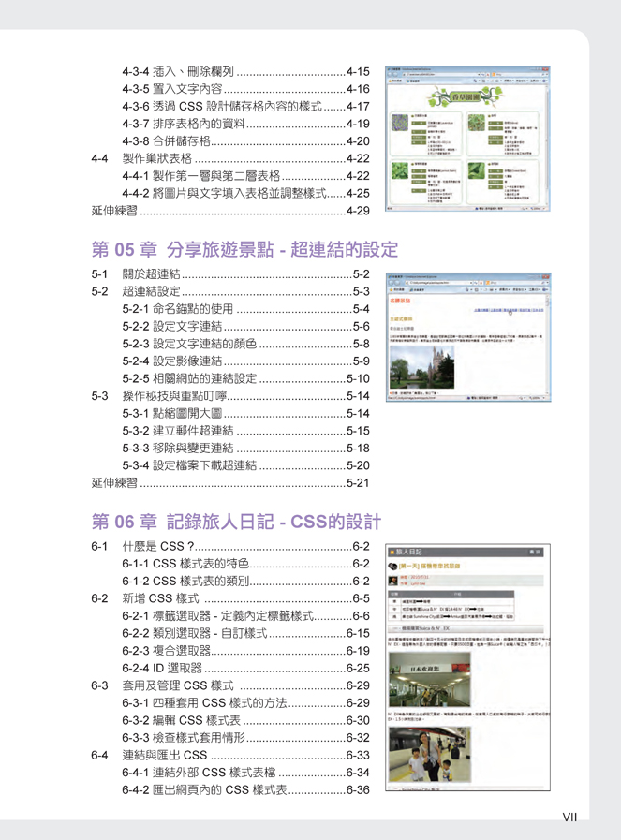
Task: Click the row "4-3-7 排序表格內的資料"
Action: coord(246,124)
